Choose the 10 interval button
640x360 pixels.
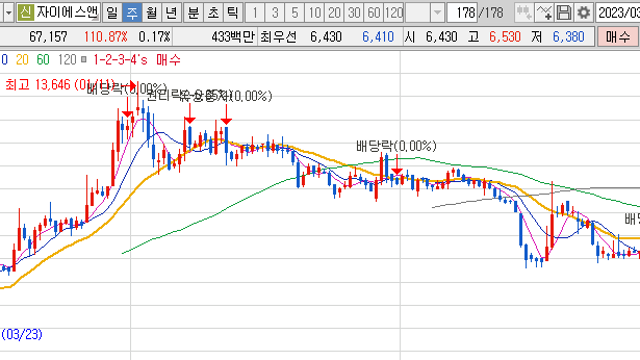coord(314,13)
